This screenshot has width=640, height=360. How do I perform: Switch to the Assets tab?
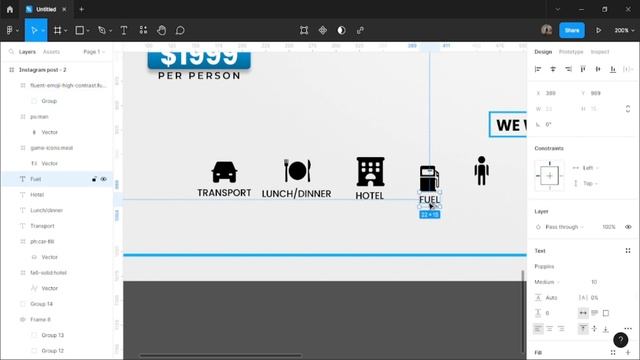(x=51, y=52)
